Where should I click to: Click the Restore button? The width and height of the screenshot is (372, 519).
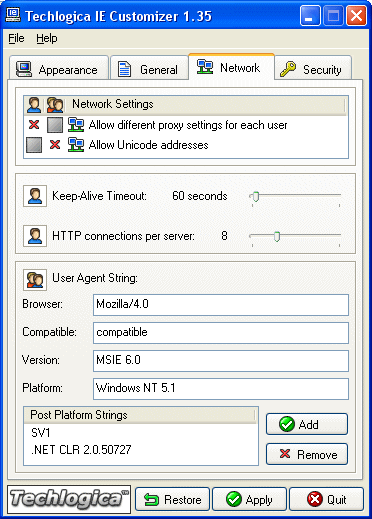point(172,499)
